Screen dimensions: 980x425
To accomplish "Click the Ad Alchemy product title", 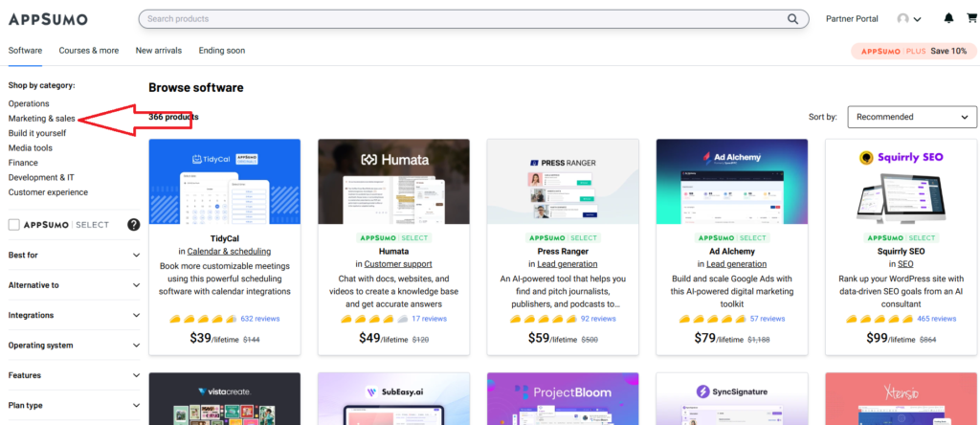I will tap(732, 251).
